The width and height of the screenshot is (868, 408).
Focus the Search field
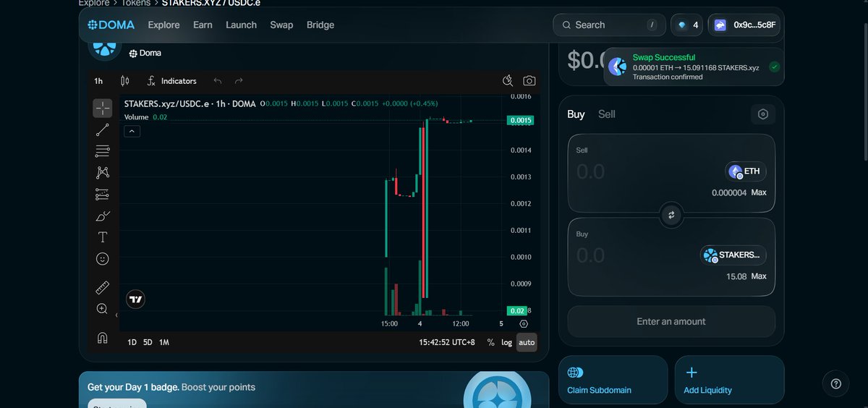(609, 25)
